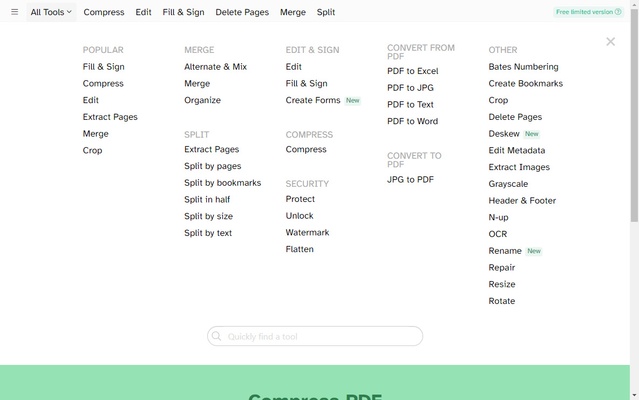Open the Watermark tool
This screenshot has height=400, width=639.
pyautogui.click(x=307, y=233)
